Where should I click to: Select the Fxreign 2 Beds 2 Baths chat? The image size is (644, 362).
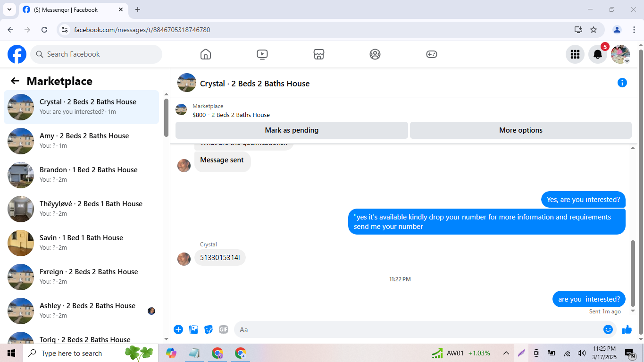click(x=82, y=277)
